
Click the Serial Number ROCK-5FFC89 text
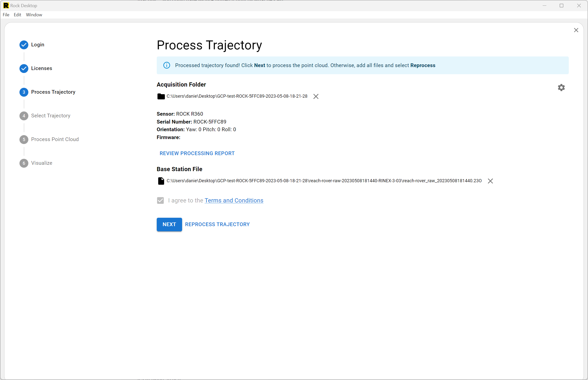click(x=191, y=122)
